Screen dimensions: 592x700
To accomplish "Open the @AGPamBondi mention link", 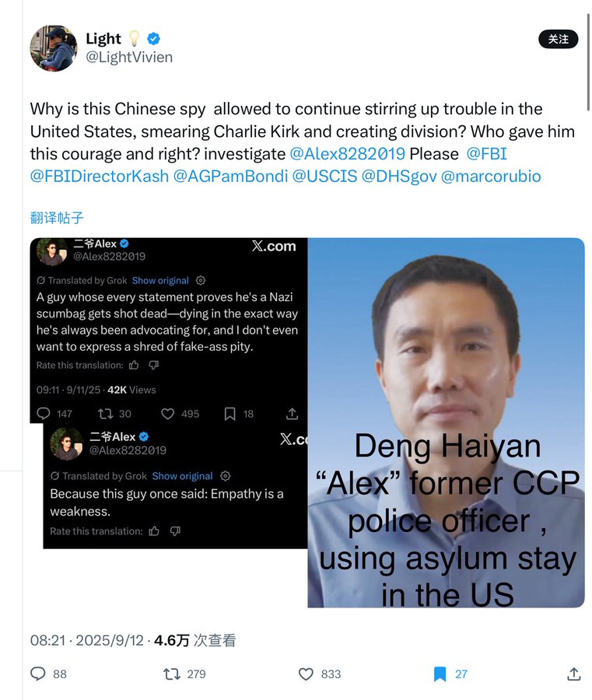I will click(x=230, y=177).
